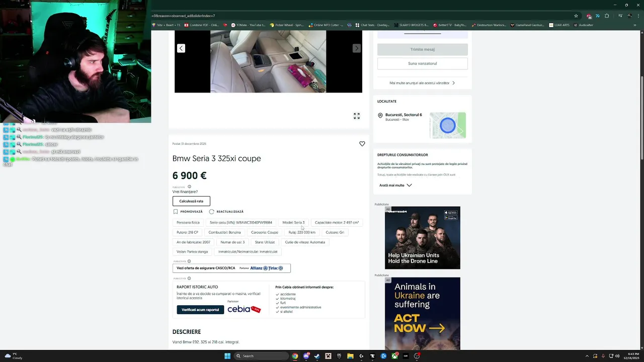Open the Animals in Ukraine ACT NOW ad
The height and width of the screenshot is (362, 644).
point(423,314)
